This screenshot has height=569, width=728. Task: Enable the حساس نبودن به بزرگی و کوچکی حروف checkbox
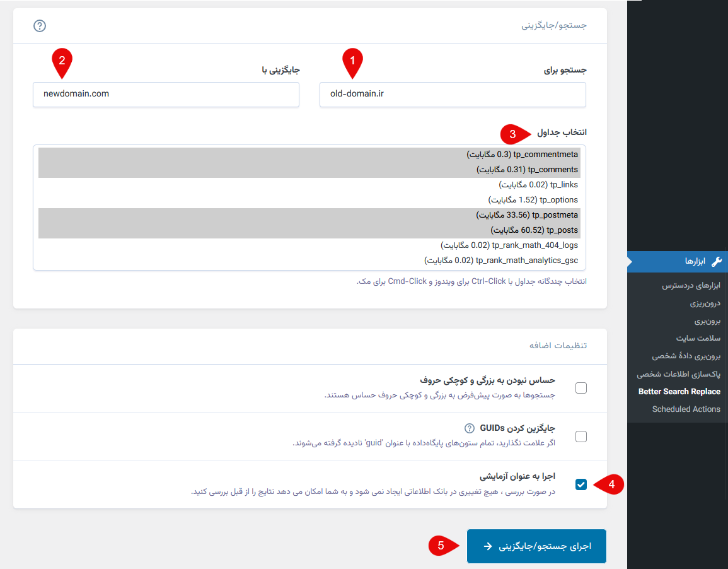coord(581,388)
